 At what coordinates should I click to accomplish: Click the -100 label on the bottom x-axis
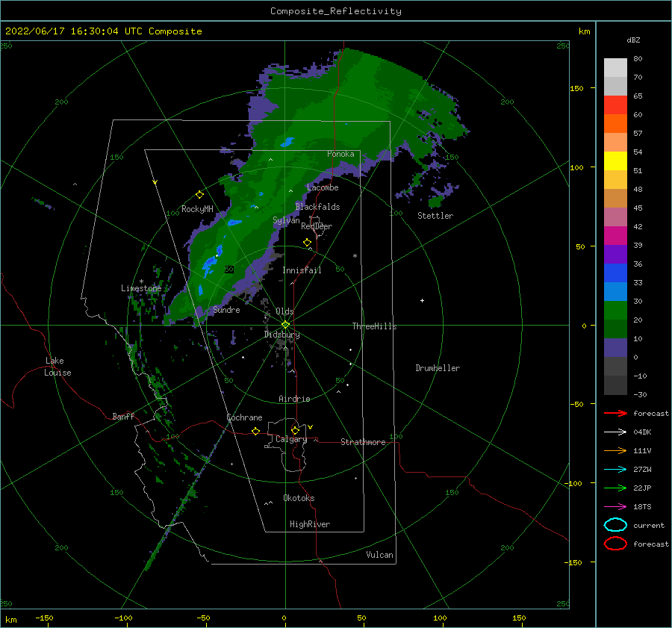click(123, 618)
